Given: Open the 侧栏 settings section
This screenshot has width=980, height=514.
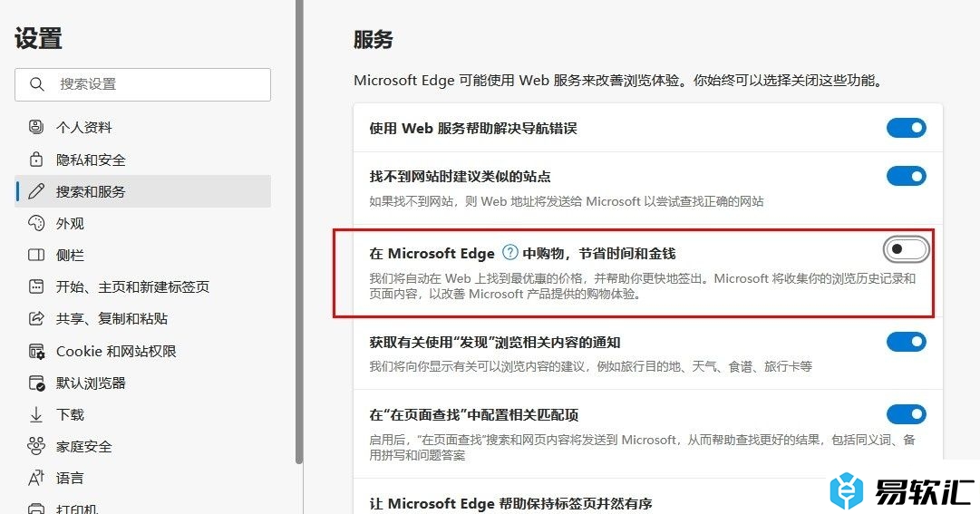Looking at the screenshot, I should tap(143, 255).
